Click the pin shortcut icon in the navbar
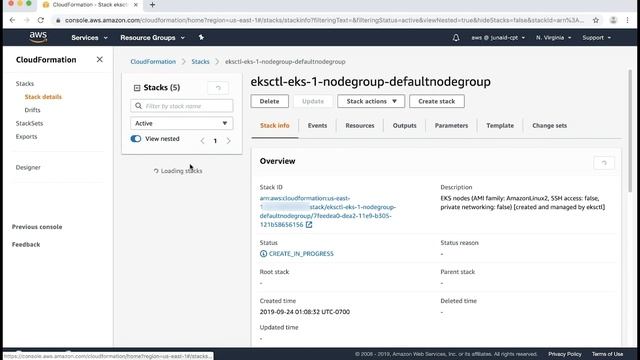The height and width of the screenshot is (360, 640). pyautogui.click(x=201, y=37)
